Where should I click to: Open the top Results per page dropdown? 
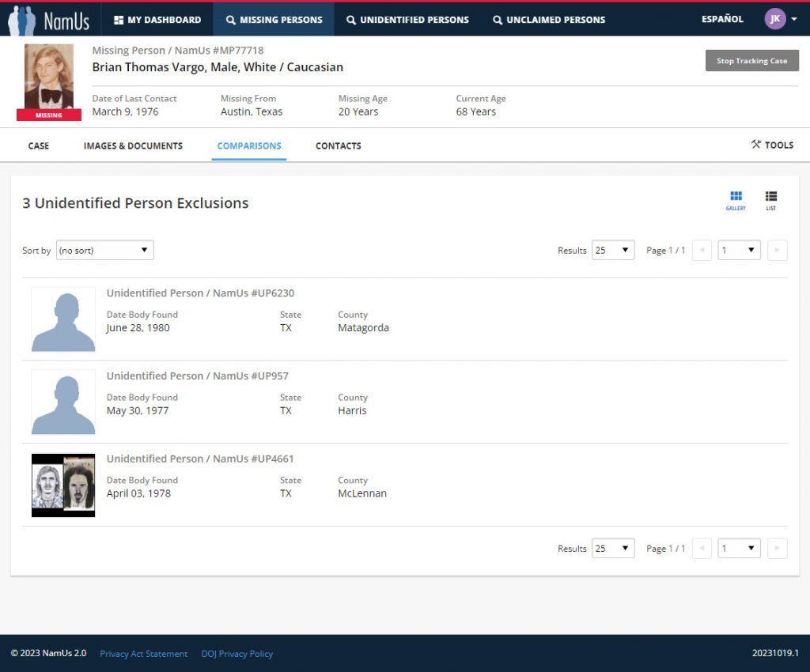[x=613, y=251]
